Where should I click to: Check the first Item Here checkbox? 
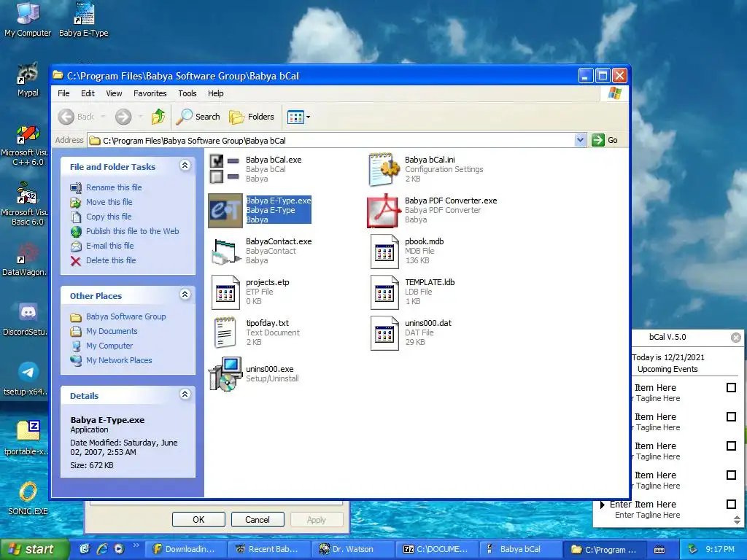[731, 388]
